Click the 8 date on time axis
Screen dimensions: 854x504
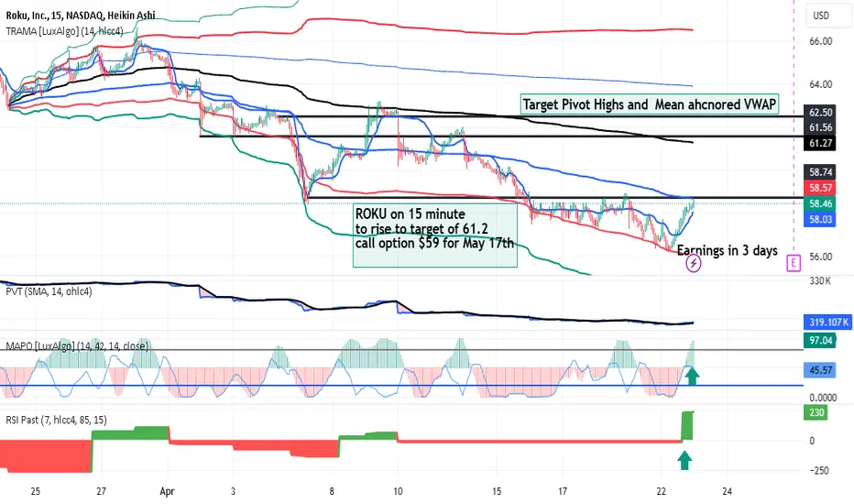[332, 491]
